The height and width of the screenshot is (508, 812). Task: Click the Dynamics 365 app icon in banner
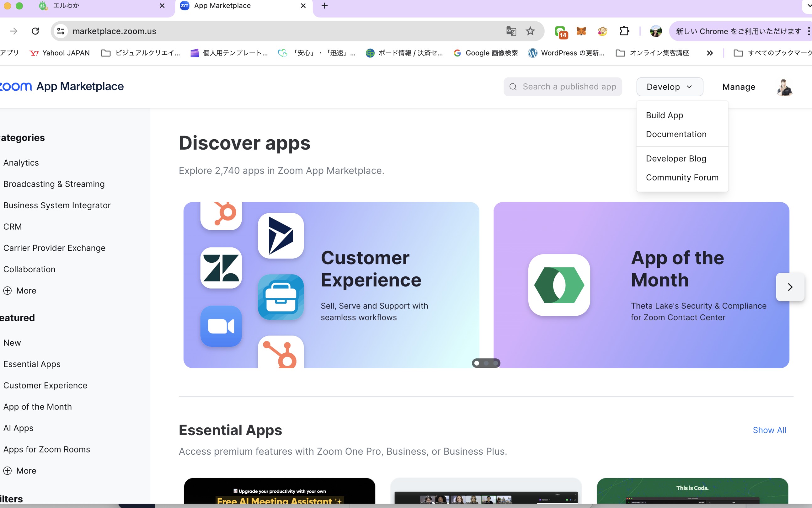click(281, 236)
